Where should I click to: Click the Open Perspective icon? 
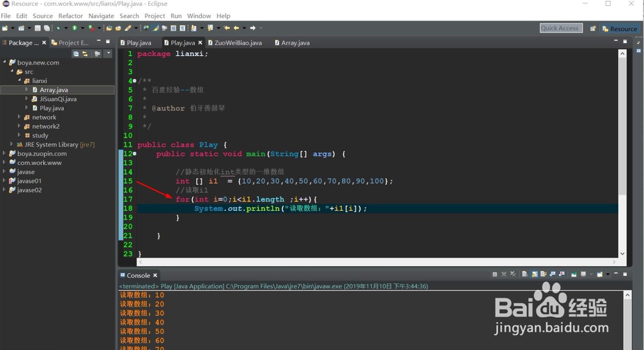(592, 28)
